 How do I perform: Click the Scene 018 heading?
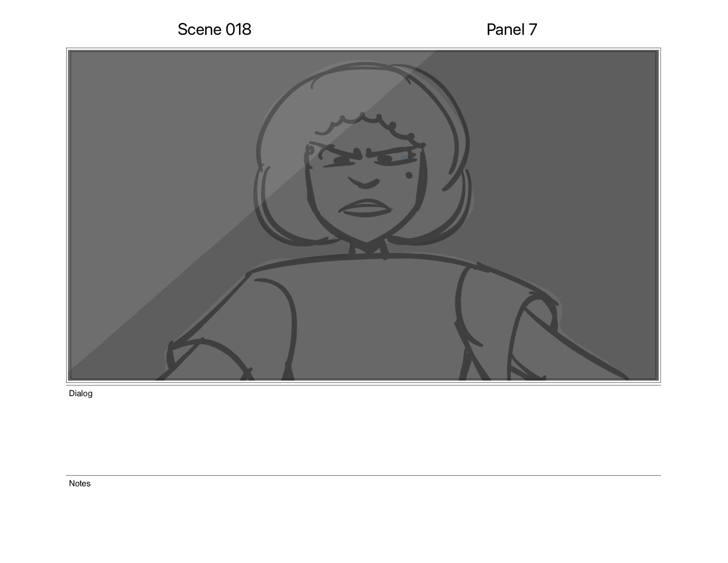click(214, 30)
